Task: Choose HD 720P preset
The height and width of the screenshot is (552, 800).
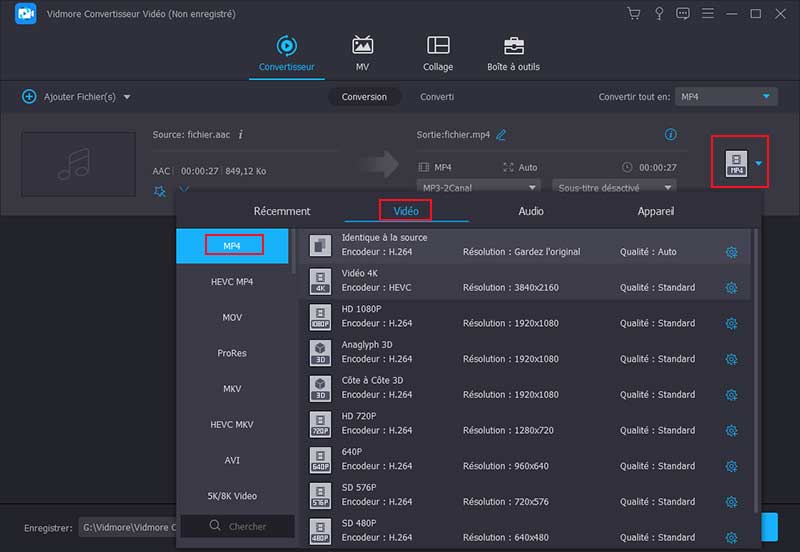Action: coord(524,424)
